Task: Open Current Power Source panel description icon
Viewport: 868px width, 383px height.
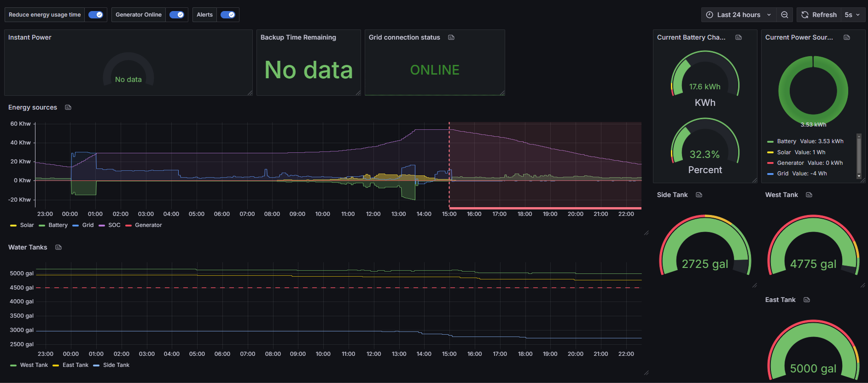Action: click(847, 37)
